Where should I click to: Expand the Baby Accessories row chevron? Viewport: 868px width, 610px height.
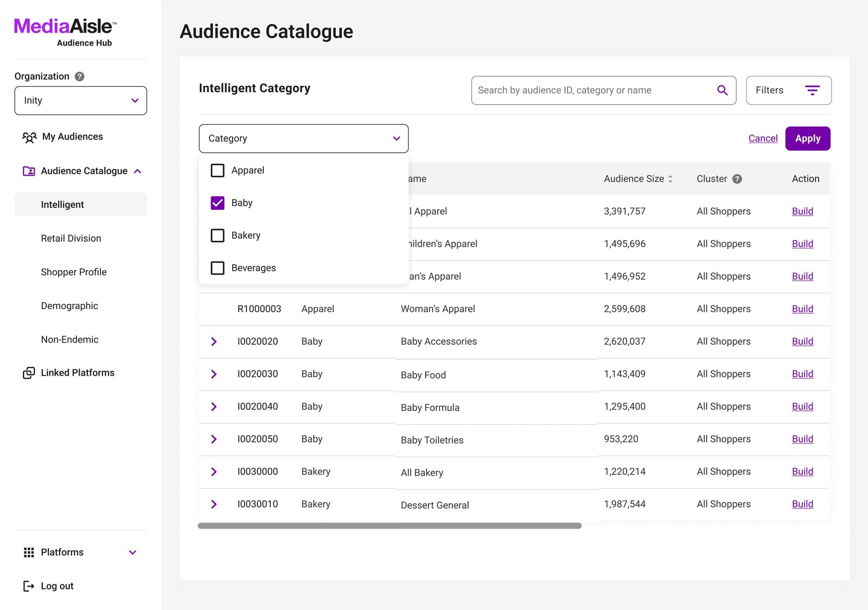tap(214, 342)
